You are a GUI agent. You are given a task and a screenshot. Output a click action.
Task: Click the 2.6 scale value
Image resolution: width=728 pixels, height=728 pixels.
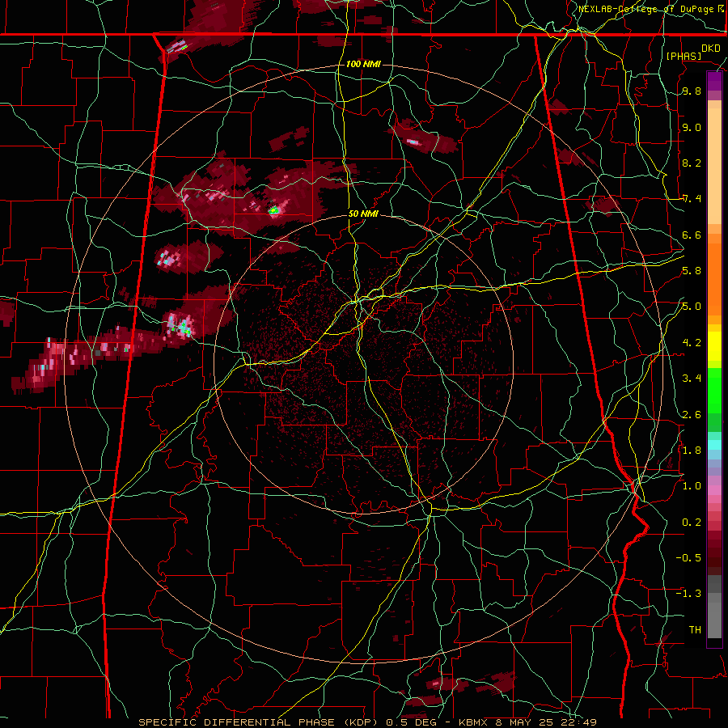[x=692, y=415]
